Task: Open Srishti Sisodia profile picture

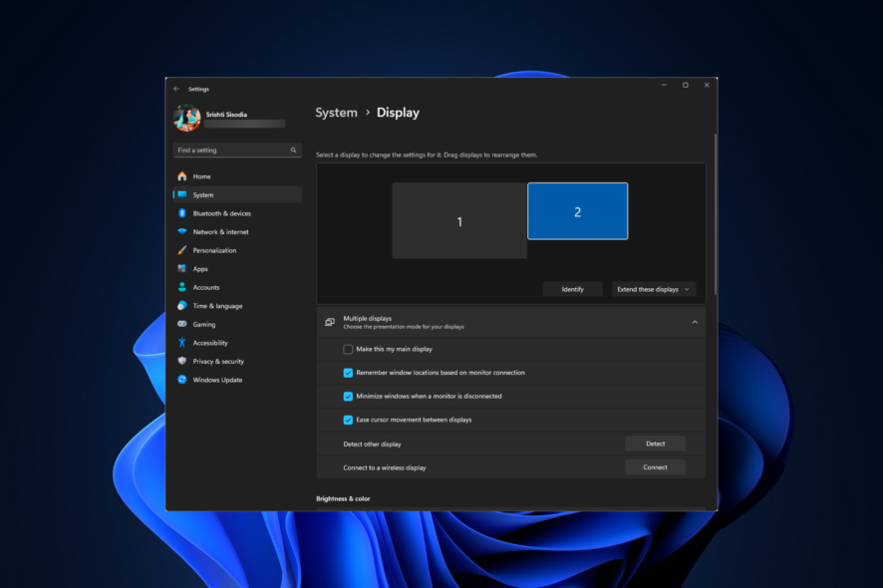Action: (x=187, y=118)
